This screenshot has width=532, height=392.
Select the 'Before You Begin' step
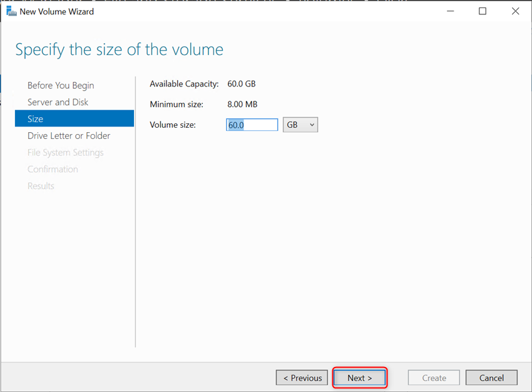click(61, 85)
